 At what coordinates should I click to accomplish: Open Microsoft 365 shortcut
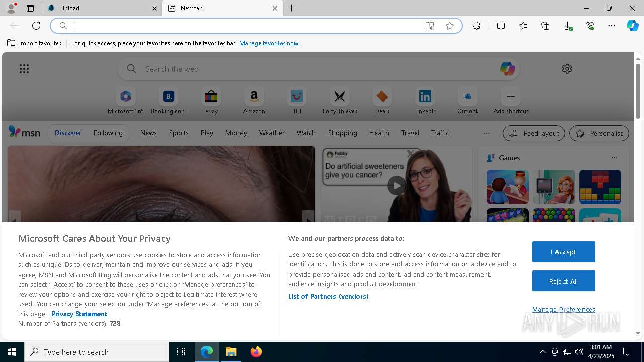click(x=126, y=101)
